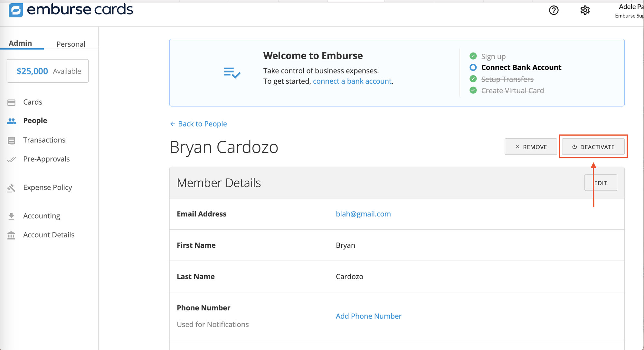Click the green checkmark beside Sign up
644x350 pixels.
click(473, 56)
